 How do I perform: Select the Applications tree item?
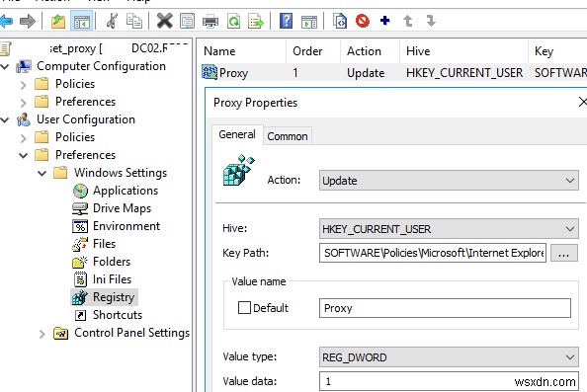click(x=126, y=191)
